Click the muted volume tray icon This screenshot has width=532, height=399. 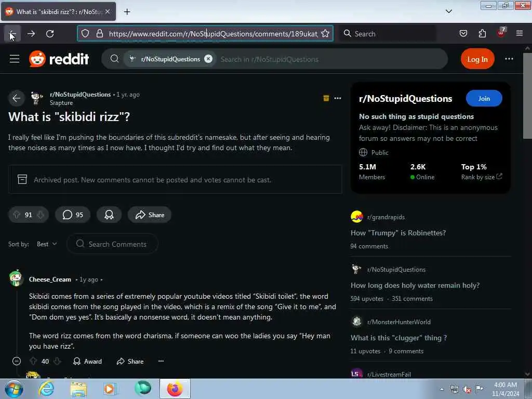point(467,390)
